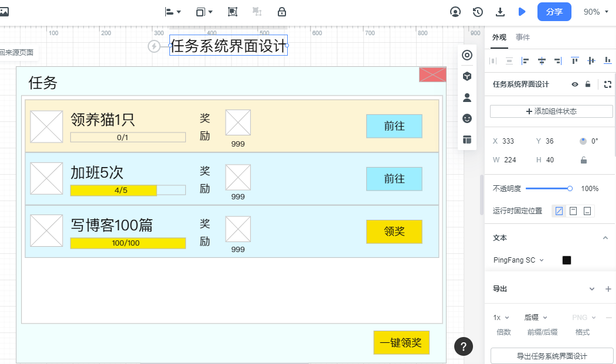Open the 1x 倍数 dropdown
The height and width of the screenshot is (364, 616).
click(x=501, y=318)
